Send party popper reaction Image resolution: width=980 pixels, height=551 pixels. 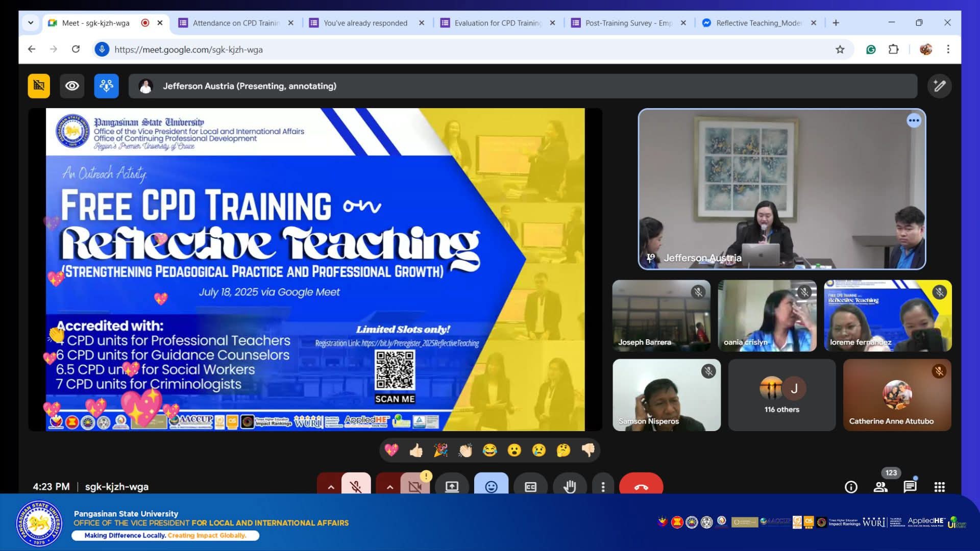coord(440,450)
